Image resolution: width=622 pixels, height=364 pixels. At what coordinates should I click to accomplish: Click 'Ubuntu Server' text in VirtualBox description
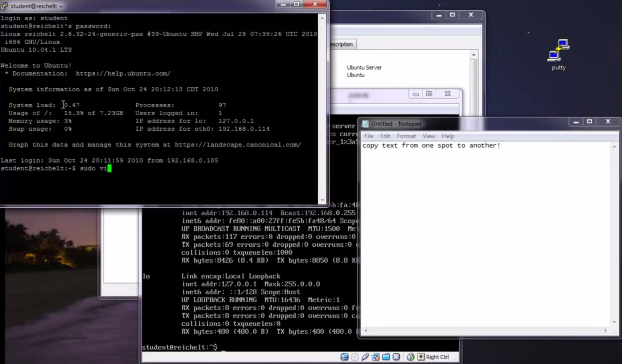pos(364,67)
